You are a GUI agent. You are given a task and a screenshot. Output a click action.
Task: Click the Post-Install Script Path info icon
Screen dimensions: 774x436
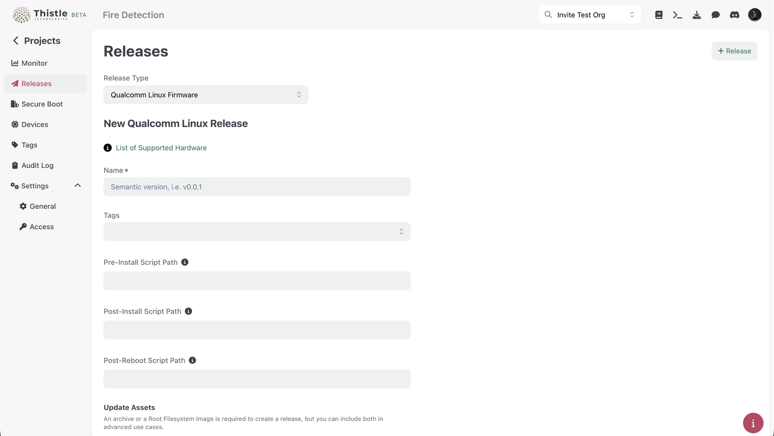tap(188, 311)
